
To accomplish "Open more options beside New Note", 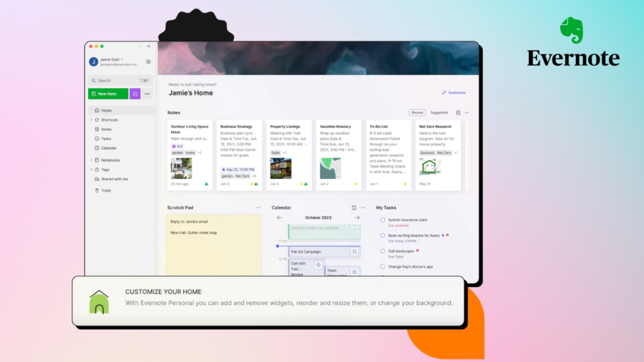I will [147, 94].
